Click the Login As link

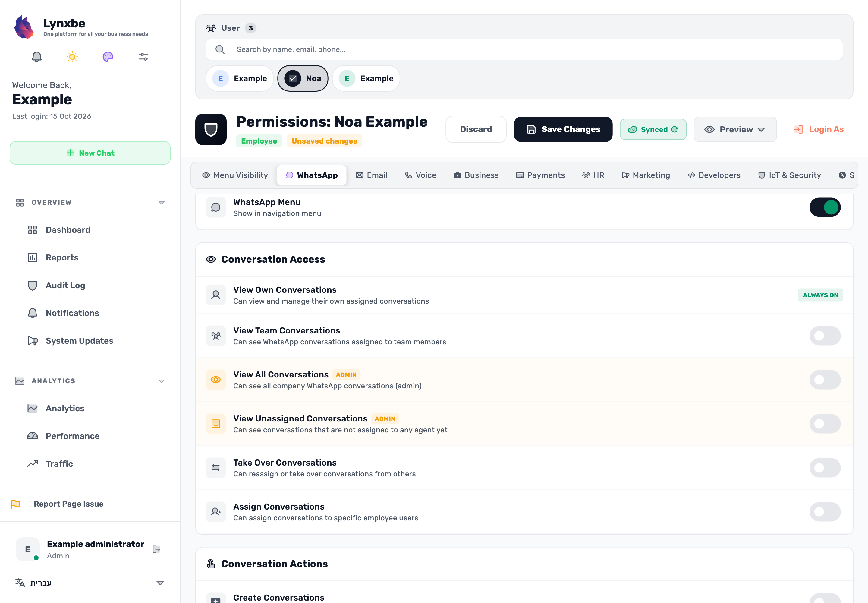(819, 129)
